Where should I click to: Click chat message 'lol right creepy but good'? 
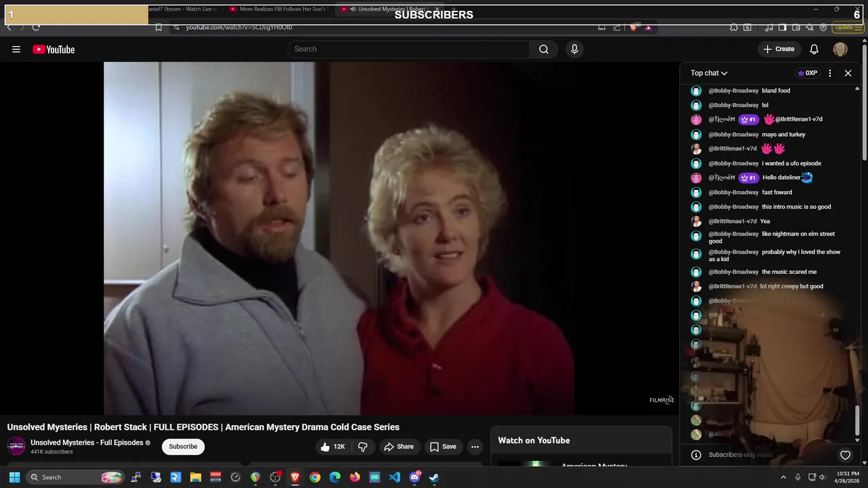[791, 286]
